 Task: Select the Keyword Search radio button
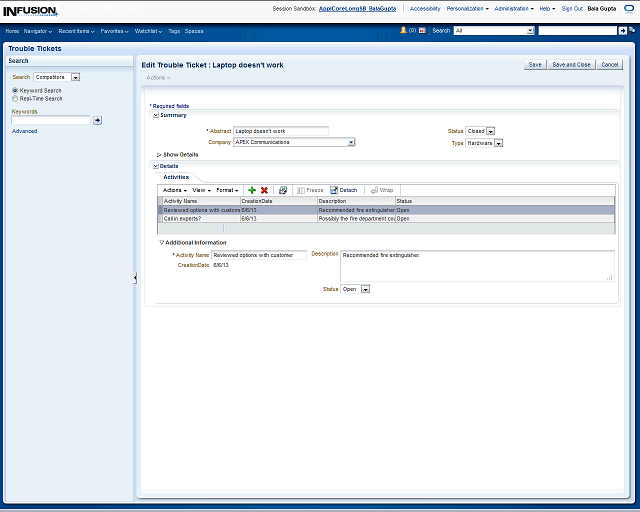click(15, 91)
